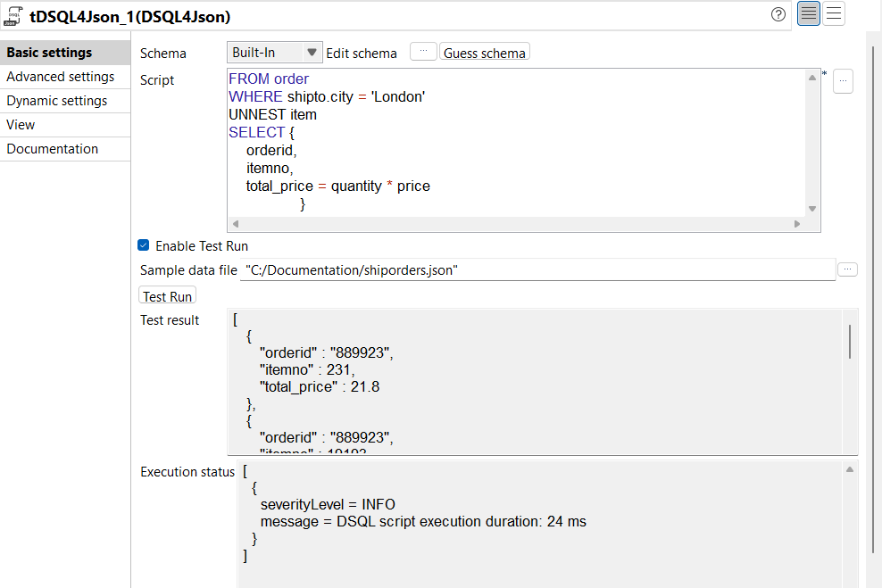Expand the Script editor using its ellipsis icon
The width and height of the screenshot is (882, 588).
point(842,80)
